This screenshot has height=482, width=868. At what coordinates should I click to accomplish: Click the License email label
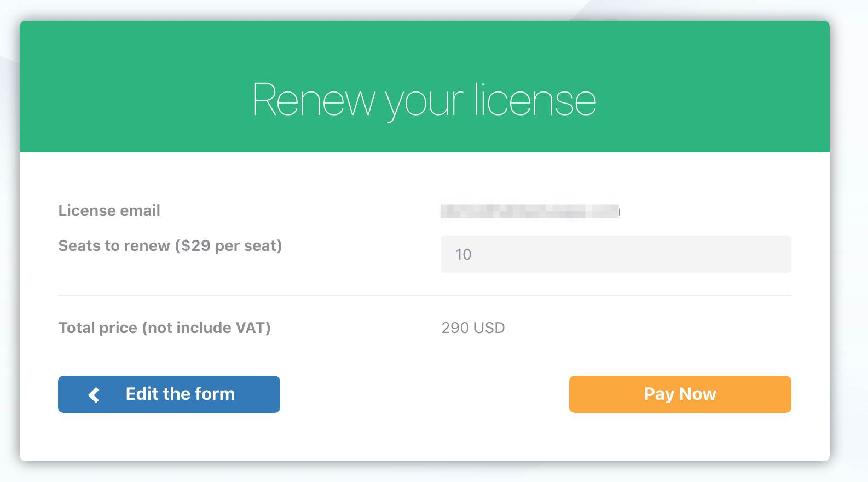109,210
